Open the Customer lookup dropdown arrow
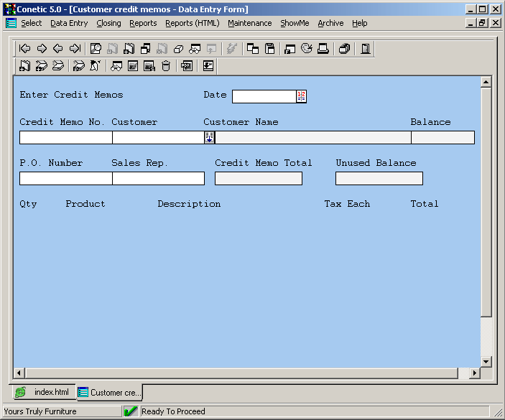This screenshot has height=420, width=505. coord(210,137)
